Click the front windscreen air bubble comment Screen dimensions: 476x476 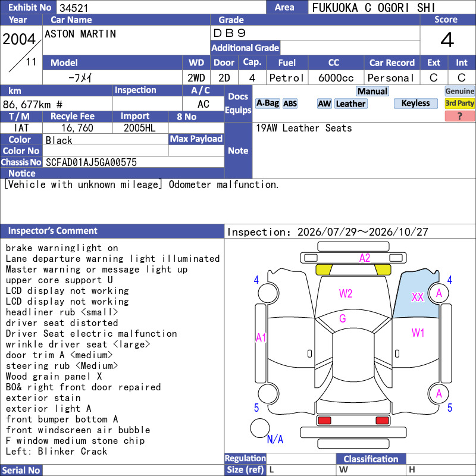click(78, 430)
